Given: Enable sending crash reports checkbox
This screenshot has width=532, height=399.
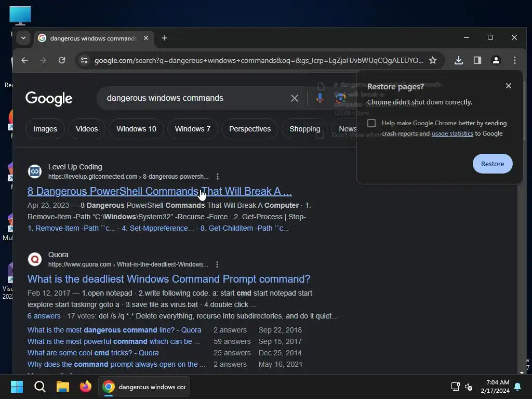Looking at the screenshot, I should click(371, 123).
